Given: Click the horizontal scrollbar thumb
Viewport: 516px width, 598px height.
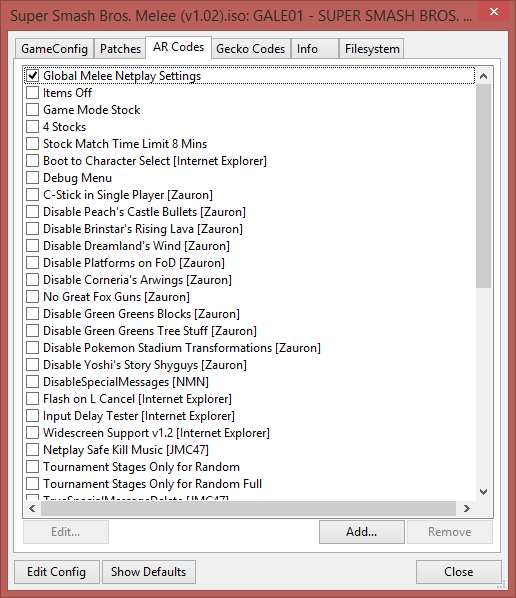Looking at the screenshot, I should coord(248,508).
